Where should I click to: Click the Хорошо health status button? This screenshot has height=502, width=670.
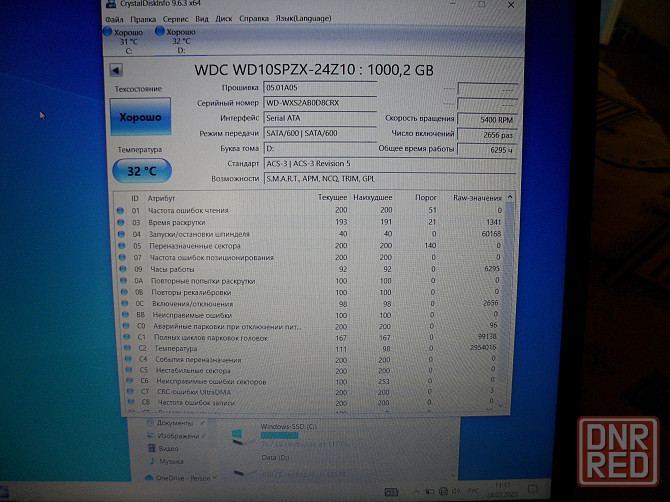click(x=141, y=117)
